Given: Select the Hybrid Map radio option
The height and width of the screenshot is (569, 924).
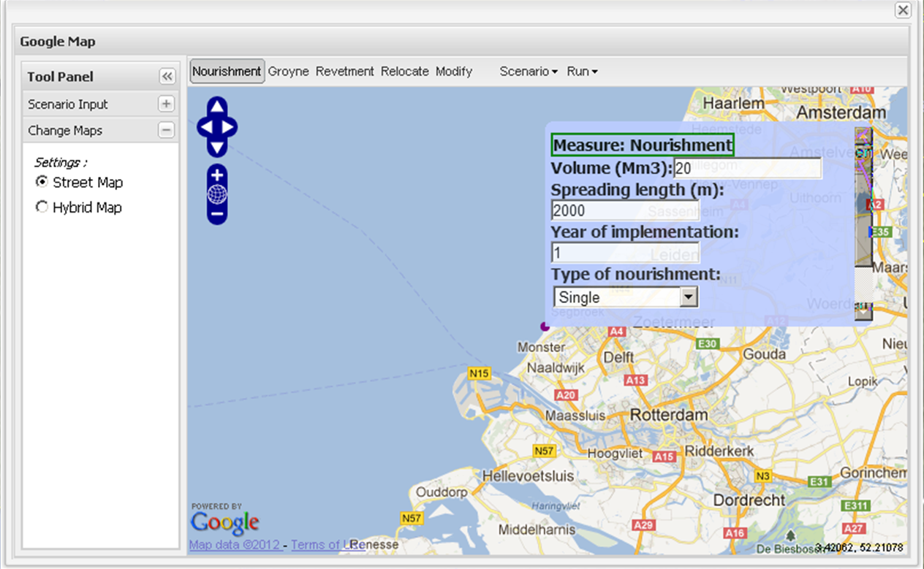Looking at the screenshot, I should (x=42, y=207).
